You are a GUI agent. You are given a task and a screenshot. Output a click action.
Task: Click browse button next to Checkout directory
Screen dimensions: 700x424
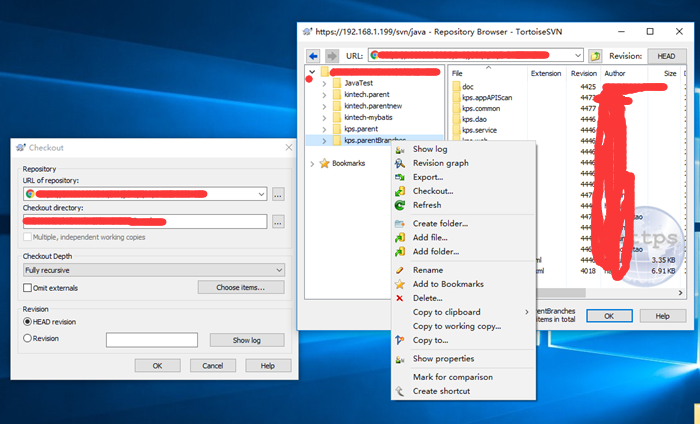click(x=278, y=221)
